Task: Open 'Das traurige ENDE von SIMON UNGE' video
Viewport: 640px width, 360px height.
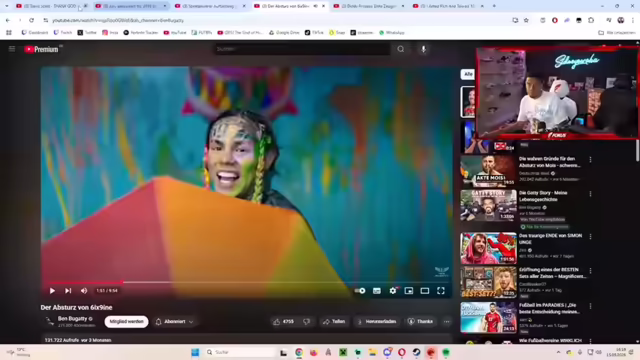Action: pos(550,239)
